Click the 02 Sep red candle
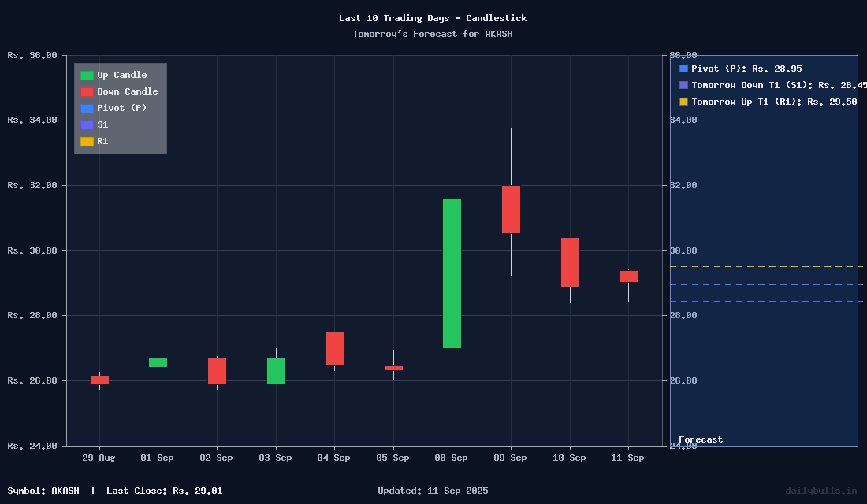The image size is (867, 504). pos(217,372)
